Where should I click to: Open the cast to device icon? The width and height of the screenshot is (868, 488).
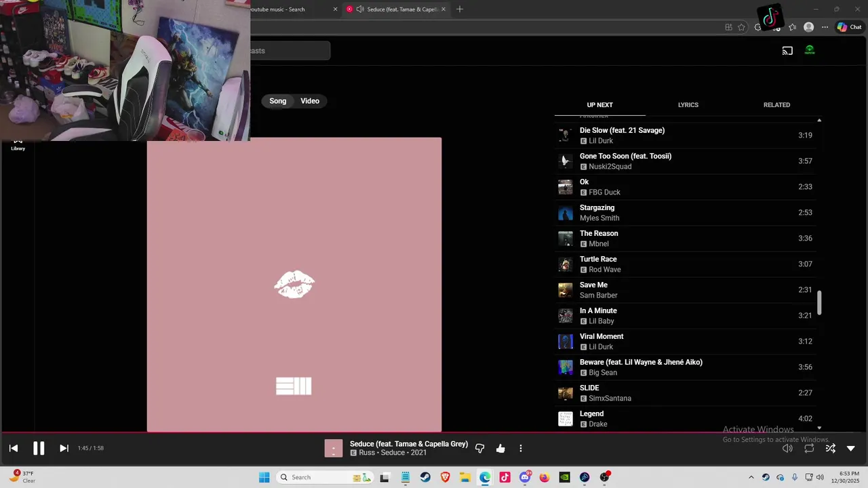click(x=787, y=50)
